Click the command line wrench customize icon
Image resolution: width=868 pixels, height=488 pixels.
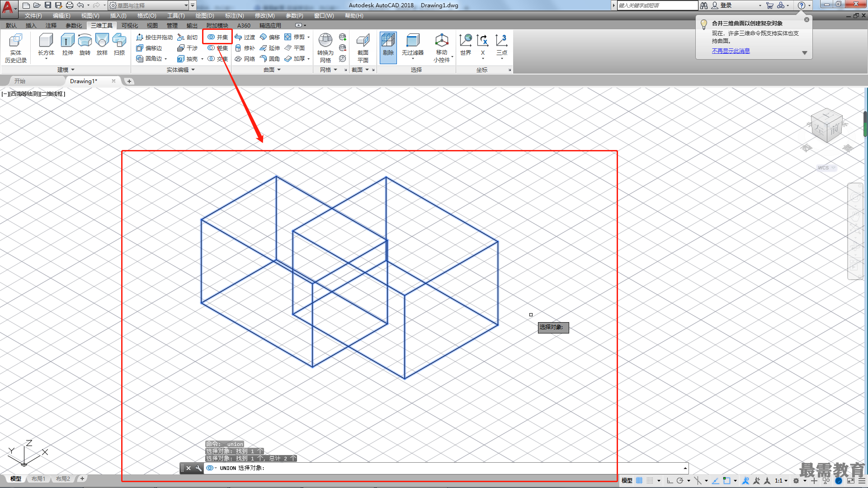(x=198, y=468)
